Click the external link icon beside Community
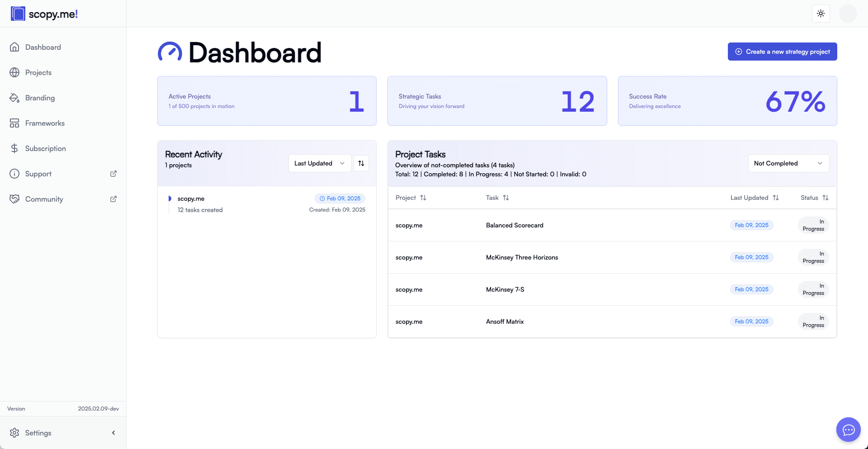The image size is (868, 449). click(x=113, y=199)
